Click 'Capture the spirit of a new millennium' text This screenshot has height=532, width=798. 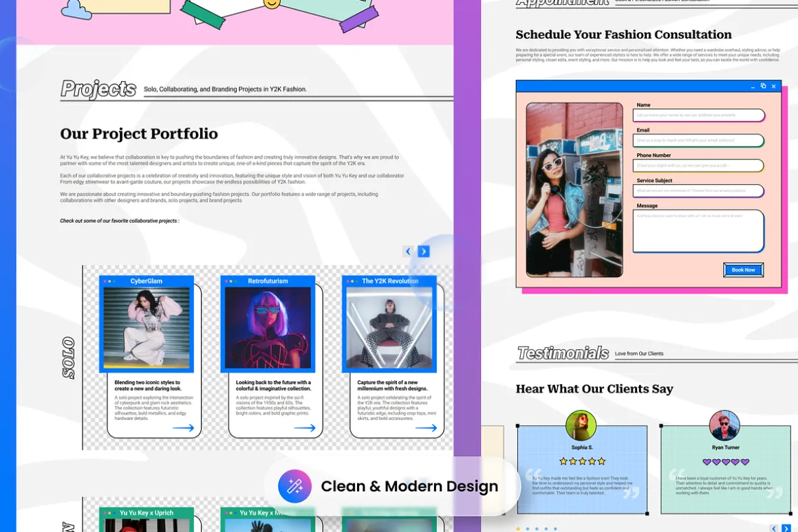click(392, 386)
